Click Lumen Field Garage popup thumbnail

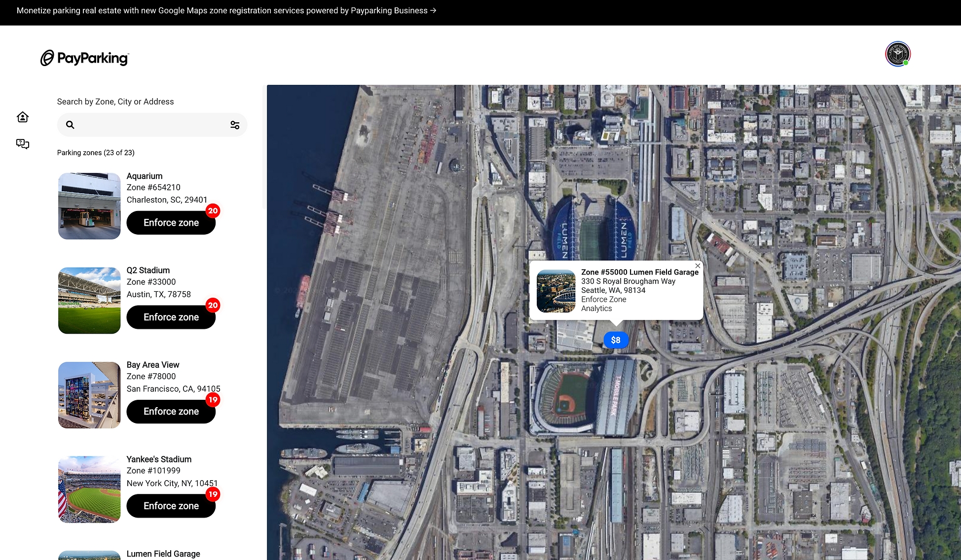(x=555, y=291)
